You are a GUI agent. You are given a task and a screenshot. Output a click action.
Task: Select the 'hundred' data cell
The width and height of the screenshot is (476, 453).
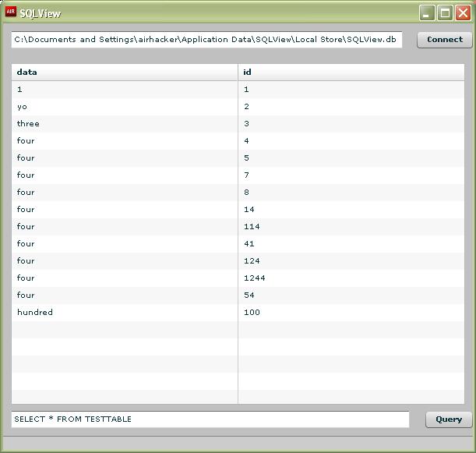tap(125, 313)
